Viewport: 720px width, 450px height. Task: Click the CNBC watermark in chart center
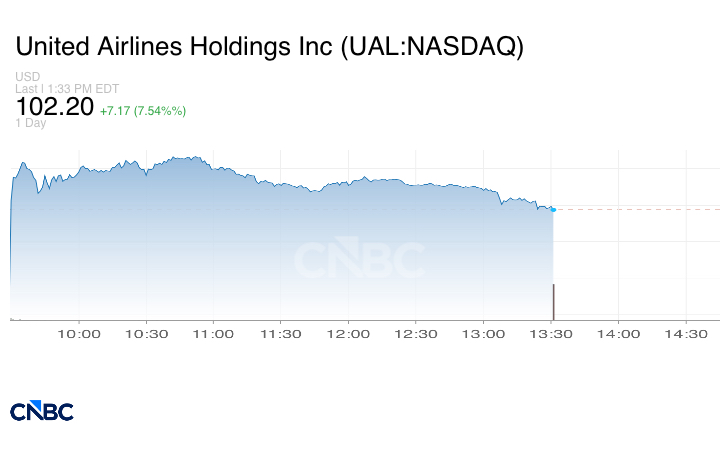pos(359,260)
